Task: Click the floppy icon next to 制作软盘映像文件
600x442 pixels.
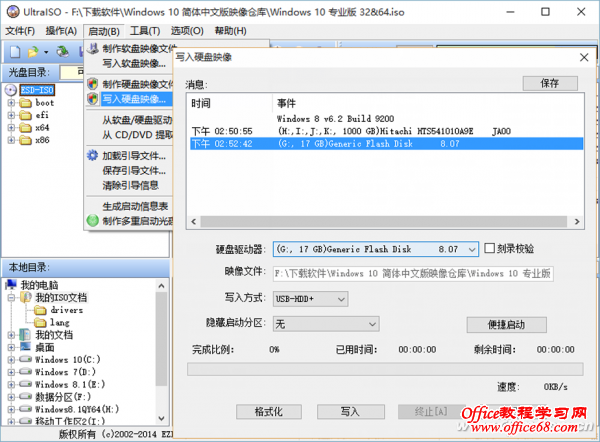Action: tap(93, 48)
